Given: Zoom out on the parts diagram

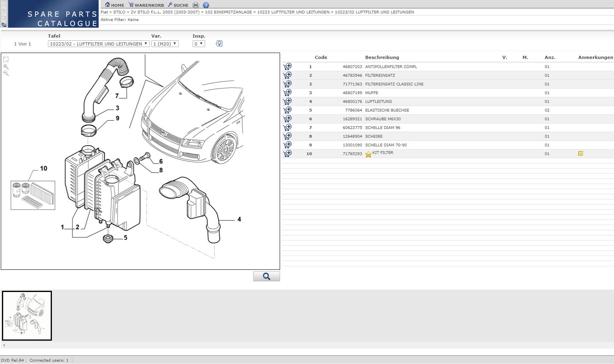Looking at the screenshot, I should tap(6, 73).
